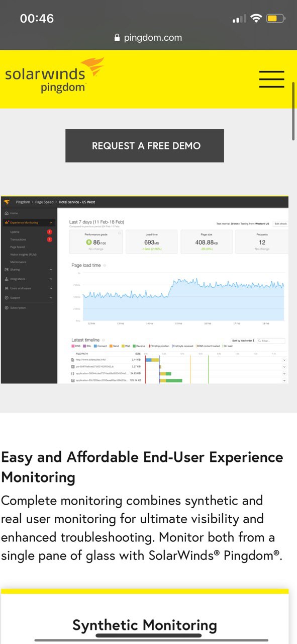Image resolution: width=297 pixels, height=644 pixels.
Task: Click the green B performance grade badge
Action: (x=89, y=243)
